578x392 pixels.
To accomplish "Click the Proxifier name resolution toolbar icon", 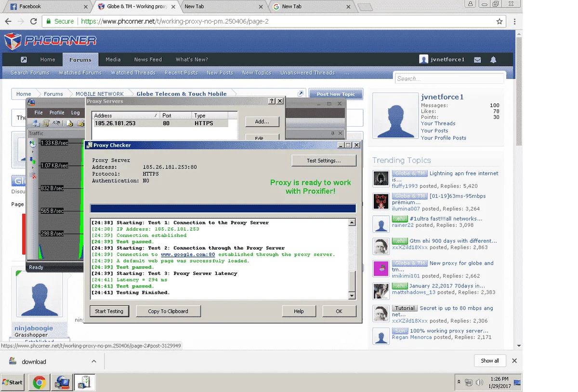I will tap(57, 123).
